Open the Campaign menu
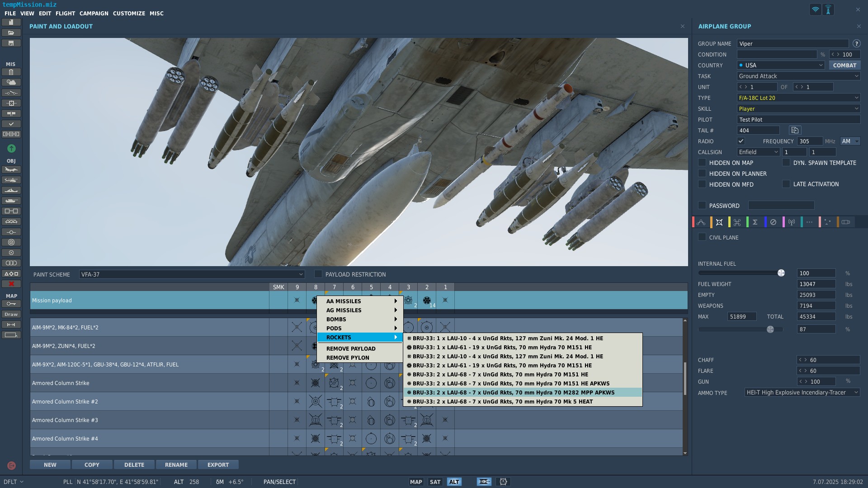Viewport: 868px width, 488px height. click(x=94, y=14)
